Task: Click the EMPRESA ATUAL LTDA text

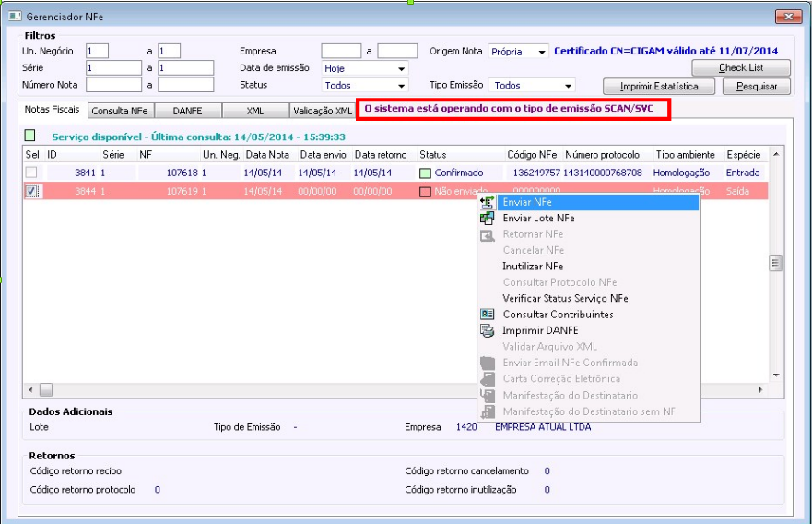Action: click(x=543, y=427)
